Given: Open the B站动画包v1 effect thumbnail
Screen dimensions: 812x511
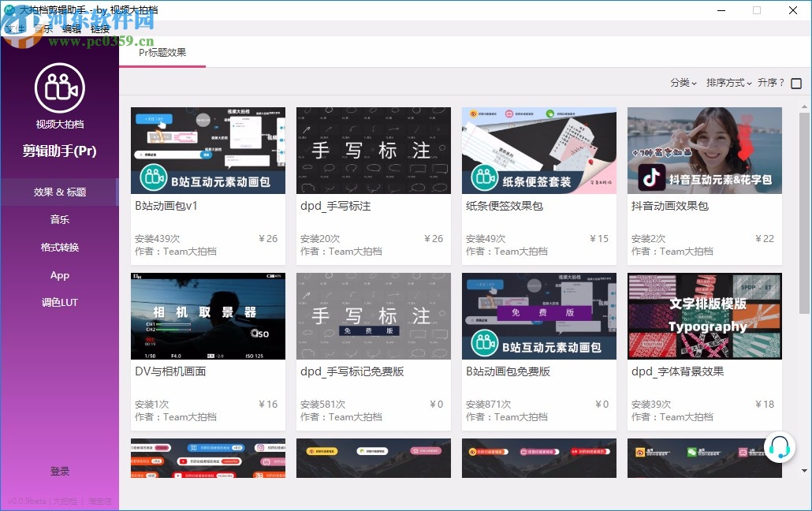Looking at the screenshot, I should [x=207, y=150].
